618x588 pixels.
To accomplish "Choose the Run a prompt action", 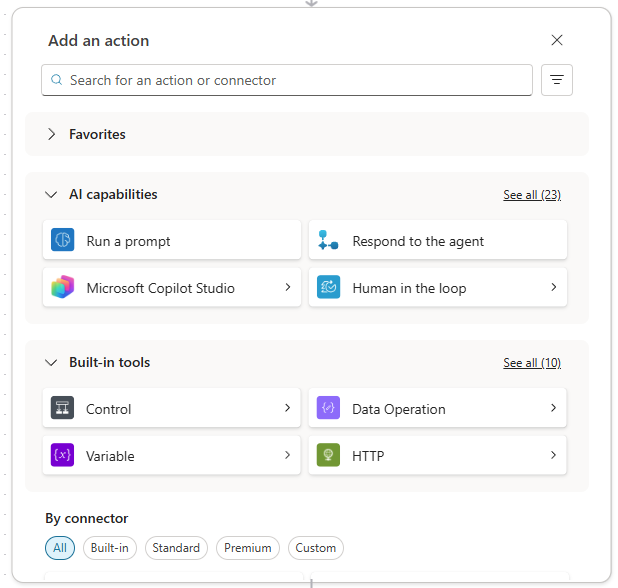I will tap(172, 240).
